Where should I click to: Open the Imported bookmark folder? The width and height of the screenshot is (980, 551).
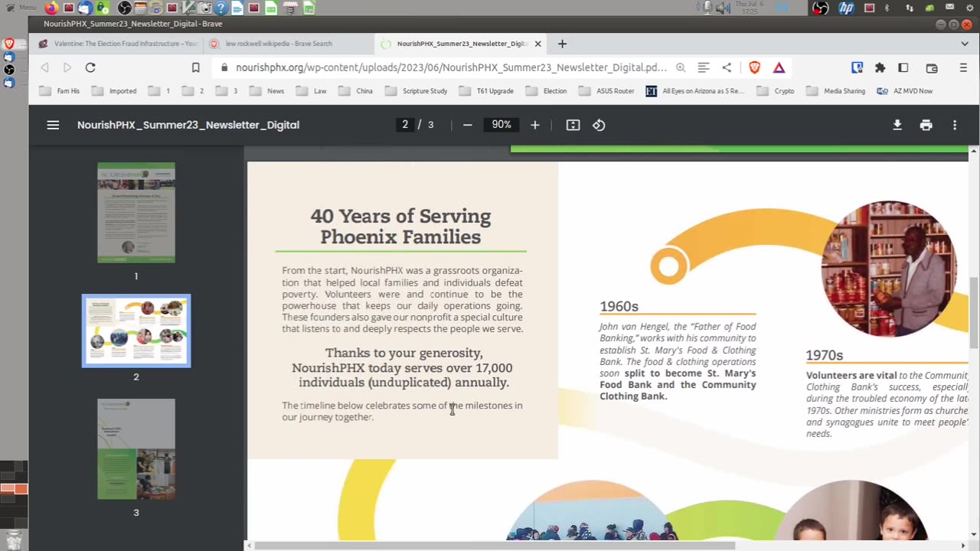point(114,91)
